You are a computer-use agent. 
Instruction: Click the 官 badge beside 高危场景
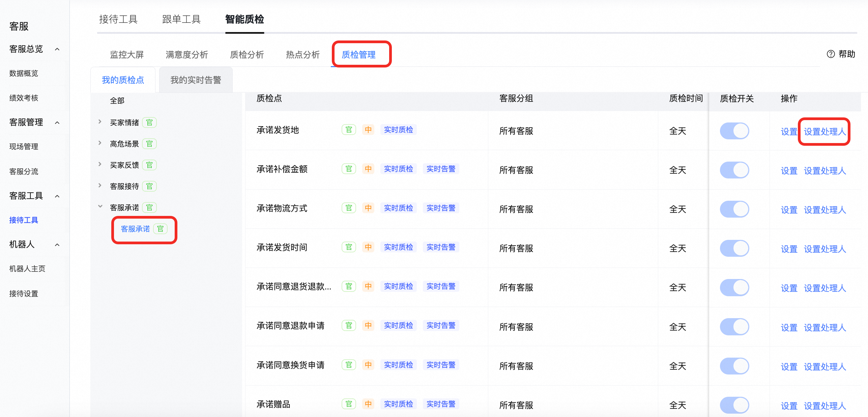tap(149, 144)
